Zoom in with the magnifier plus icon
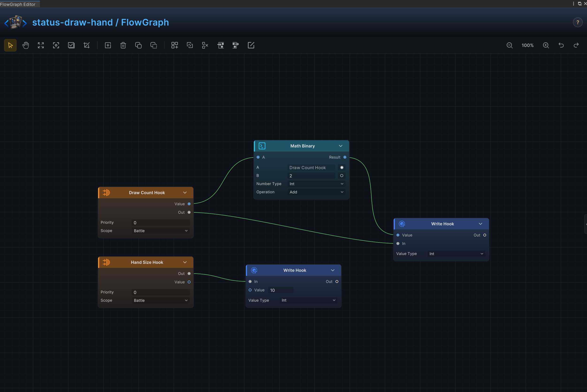This screenshot has height=392, width=587. point(546,45)
